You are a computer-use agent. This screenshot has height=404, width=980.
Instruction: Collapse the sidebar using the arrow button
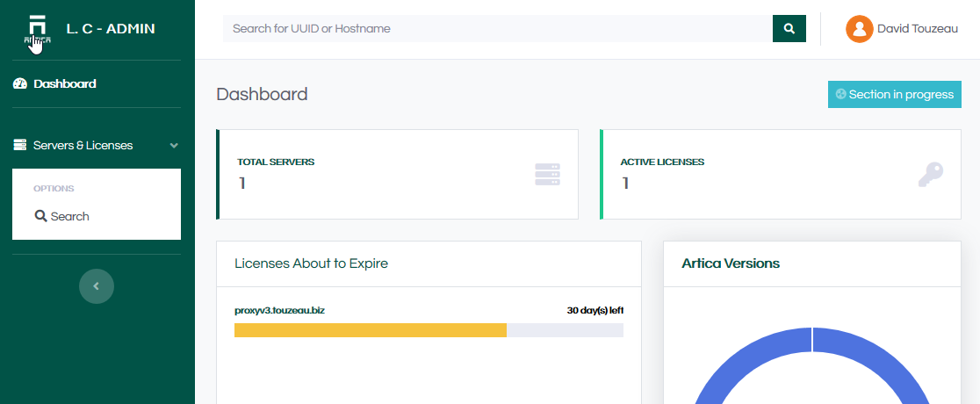[97, 286]
